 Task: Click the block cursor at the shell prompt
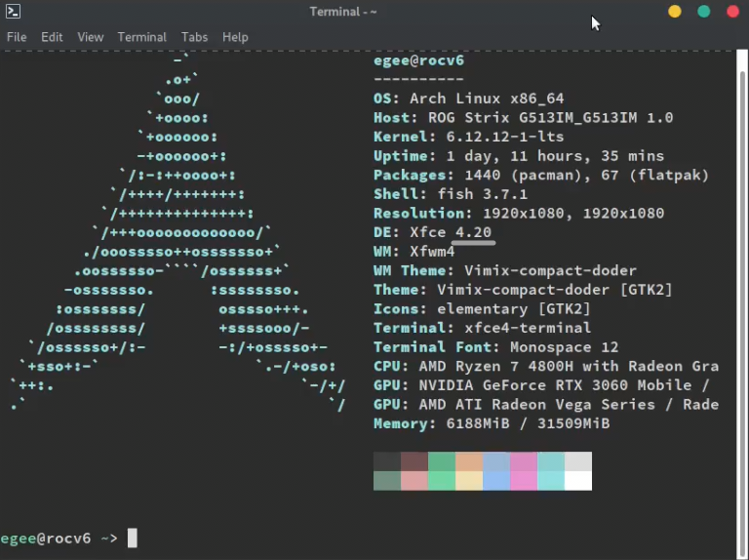pos(133,538)
